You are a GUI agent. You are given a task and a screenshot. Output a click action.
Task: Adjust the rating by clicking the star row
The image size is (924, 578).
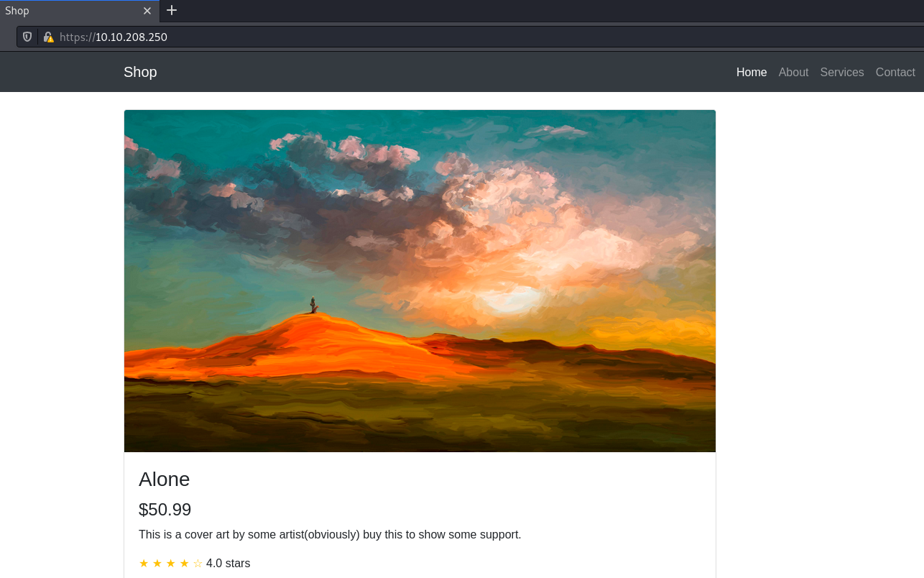pos(170,563)
